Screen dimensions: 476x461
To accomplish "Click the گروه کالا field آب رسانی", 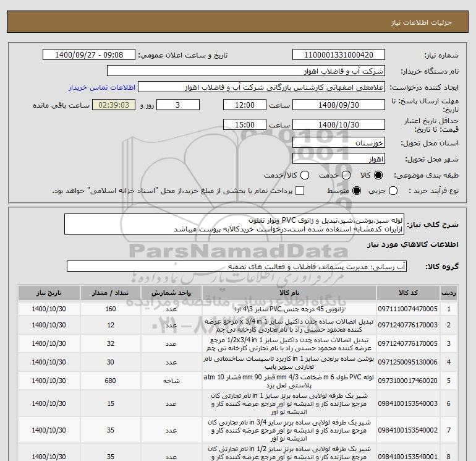I will point(237,266).
